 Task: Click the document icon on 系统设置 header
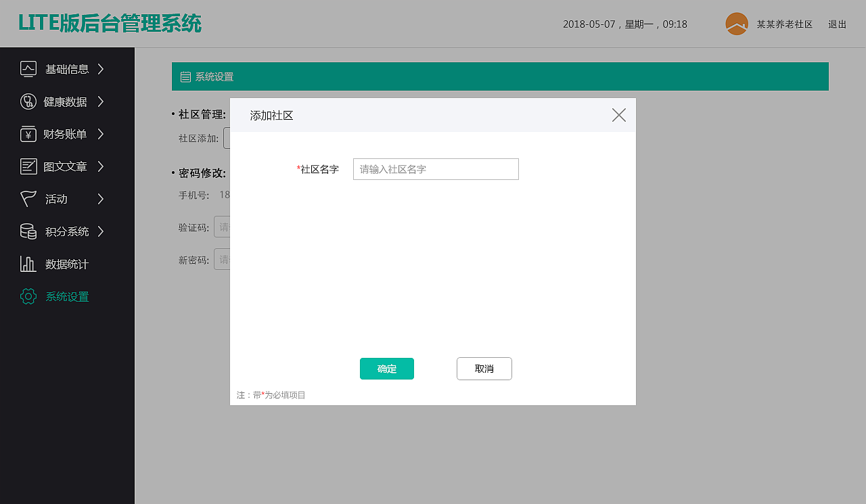[185, 76]
